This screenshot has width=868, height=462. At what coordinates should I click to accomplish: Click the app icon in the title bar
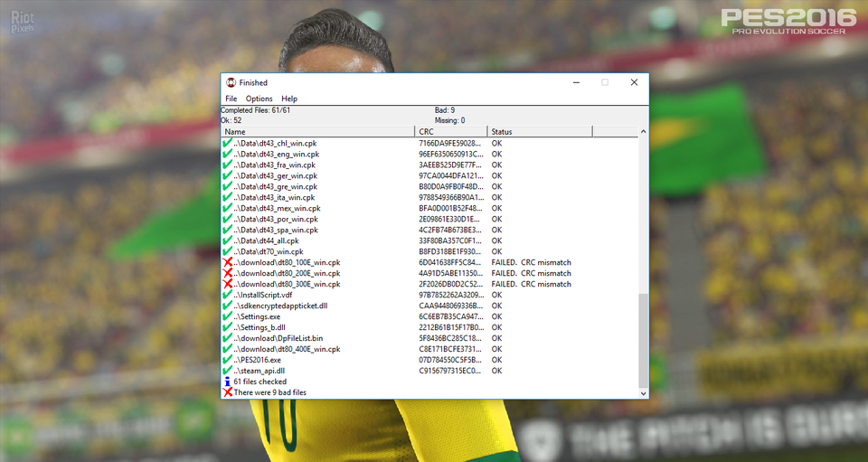point(231,82)
